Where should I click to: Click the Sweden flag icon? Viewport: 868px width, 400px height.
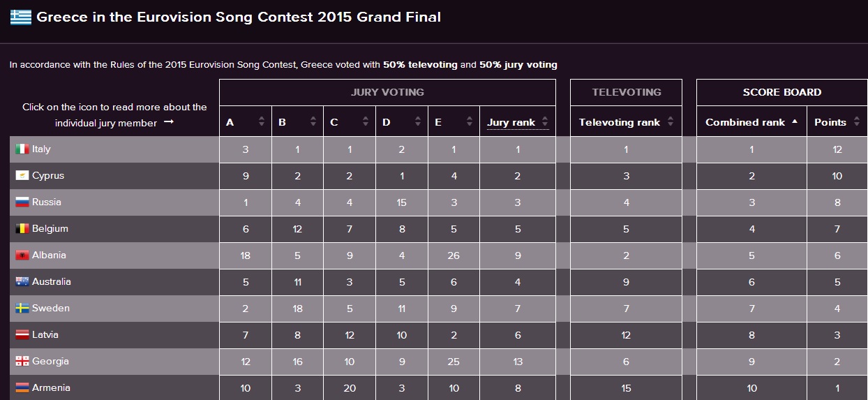coord(22,309)
